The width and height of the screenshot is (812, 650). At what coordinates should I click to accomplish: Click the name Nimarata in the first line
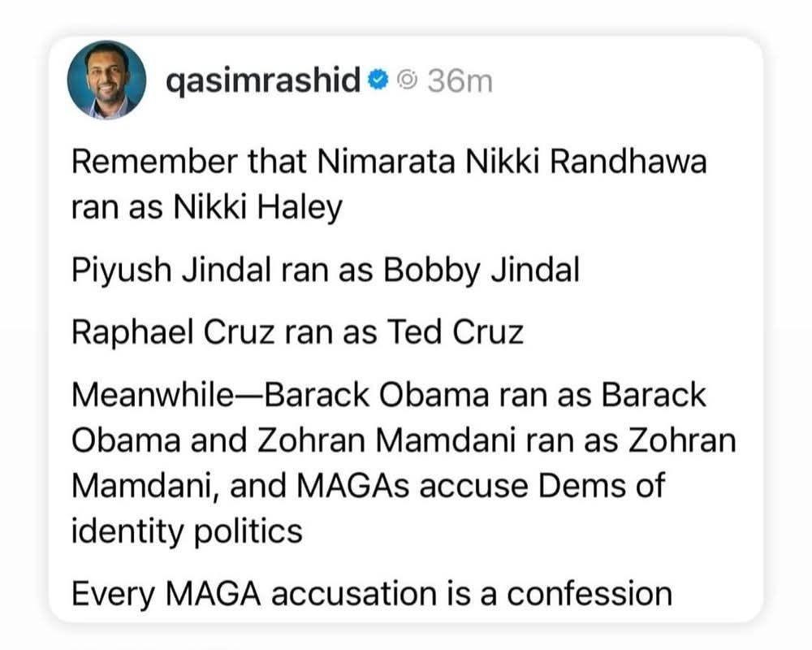pos(387,161)
